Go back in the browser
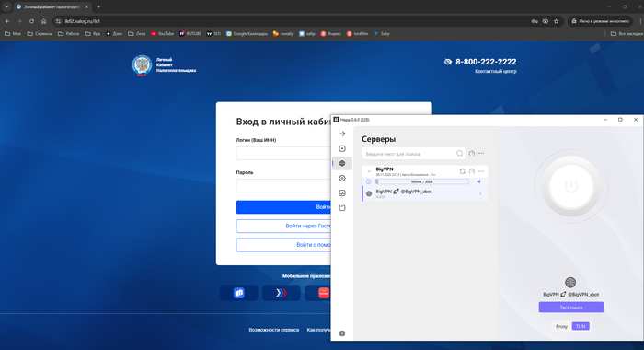Viewport: 644px width, 350px height. point(7,21)
